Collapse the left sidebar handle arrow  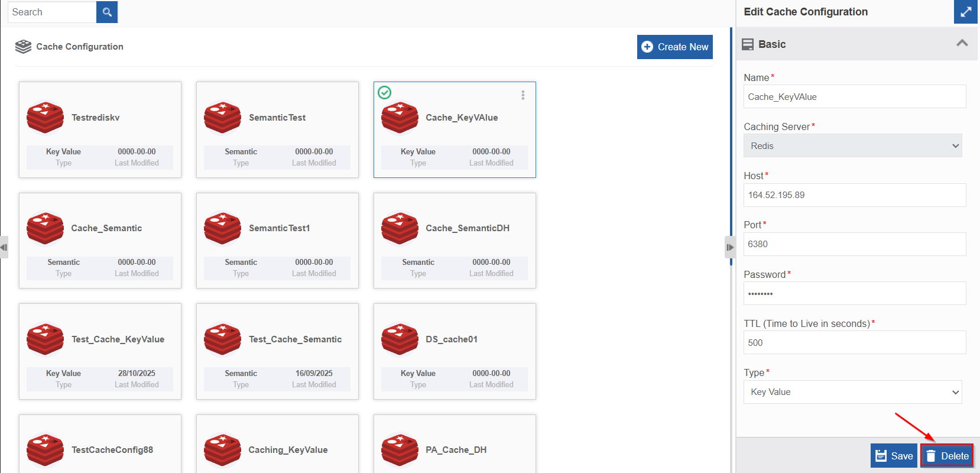coord(4,247)
